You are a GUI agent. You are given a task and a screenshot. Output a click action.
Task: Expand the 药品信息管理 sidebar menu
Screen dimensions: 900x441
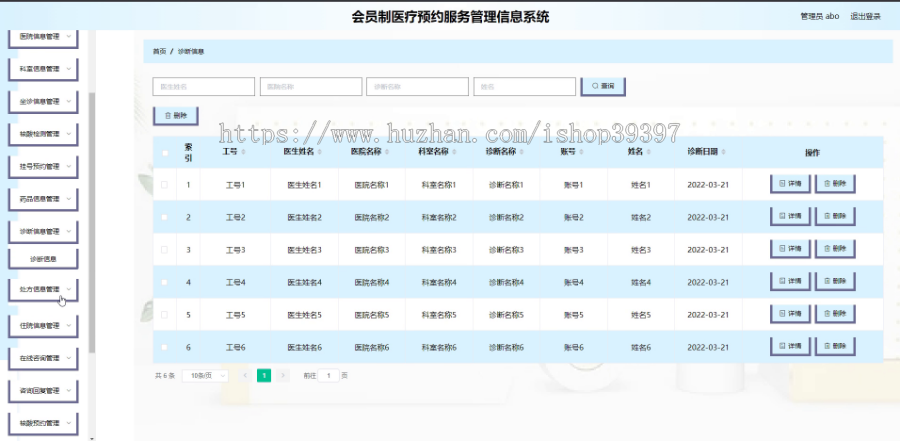coord(43,199)
